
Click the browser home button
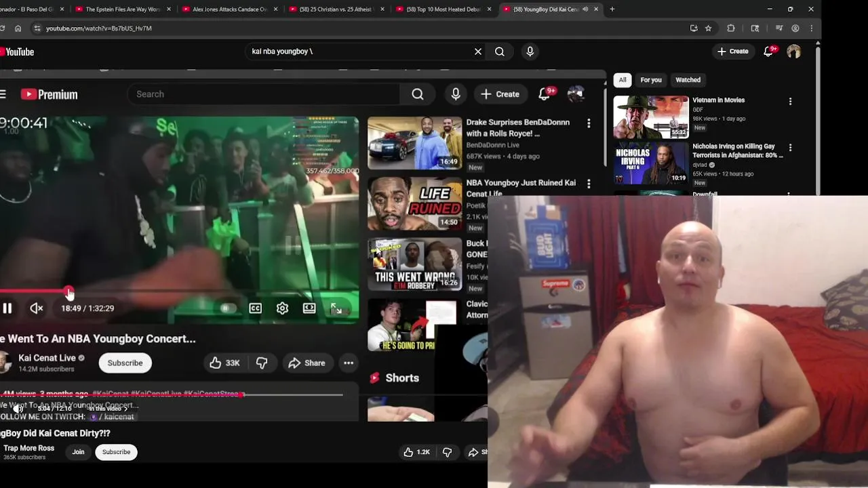pos(18,28)
